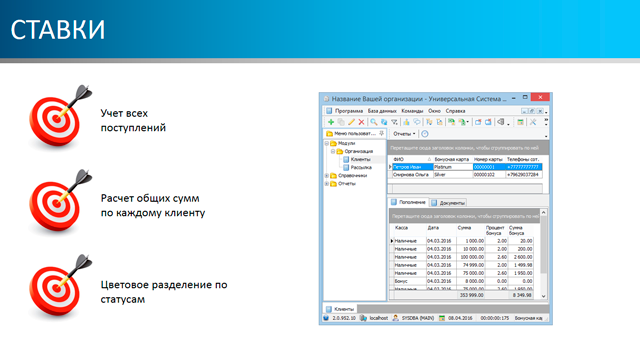Open the Справка menu

455,111
